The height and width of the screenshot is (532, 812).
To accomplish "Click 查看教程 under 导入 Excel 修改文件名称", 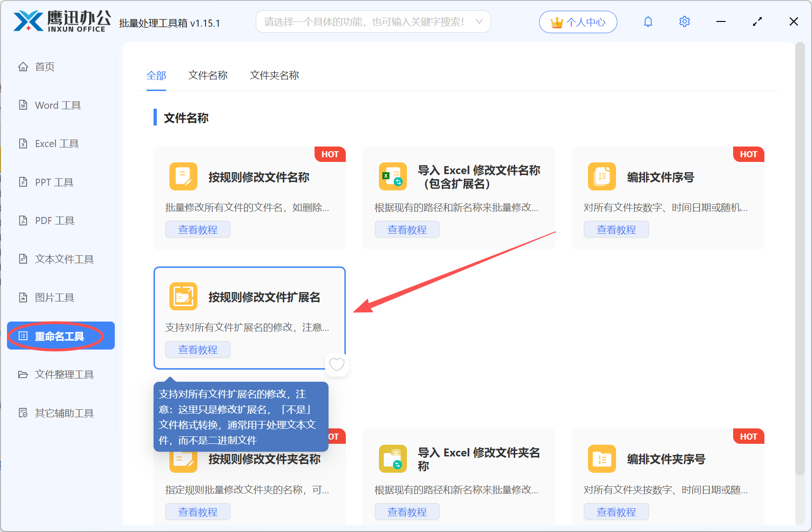I will point(407,230).
